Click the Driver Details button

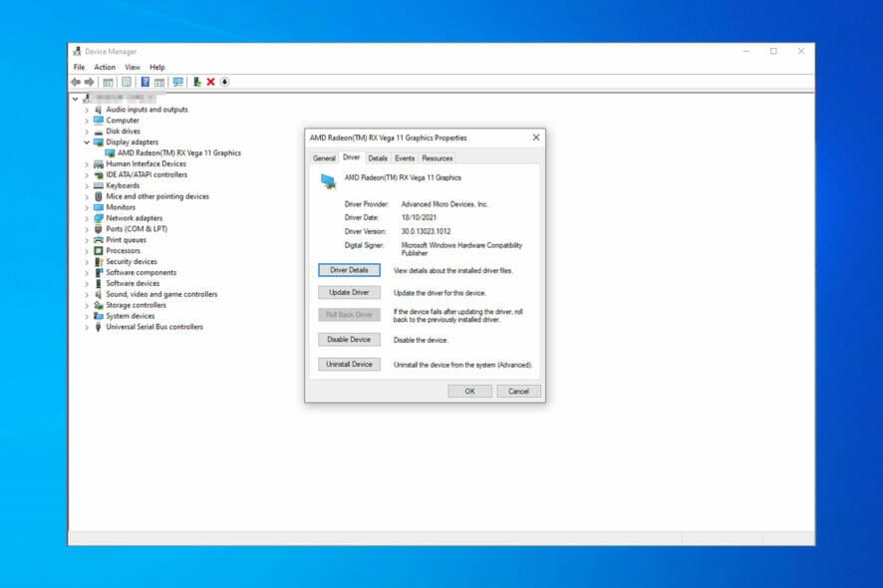click(349, 270)
